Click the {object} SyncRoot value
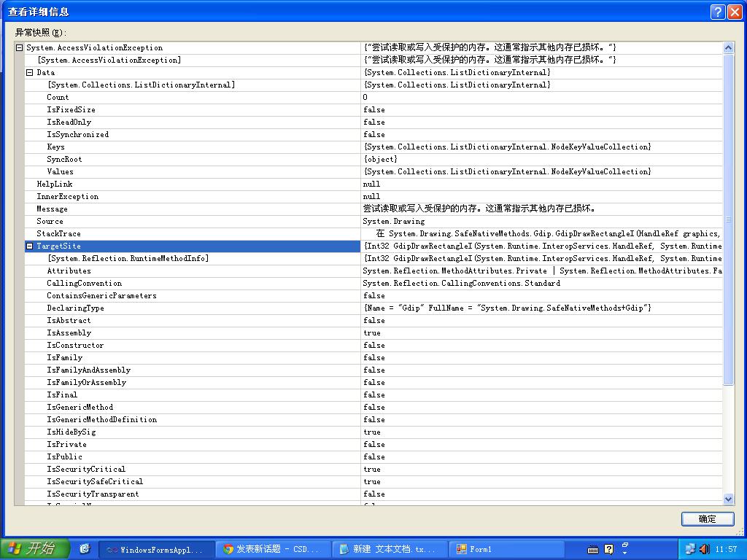This screenshot has width=747, height=560. (380, 159)
